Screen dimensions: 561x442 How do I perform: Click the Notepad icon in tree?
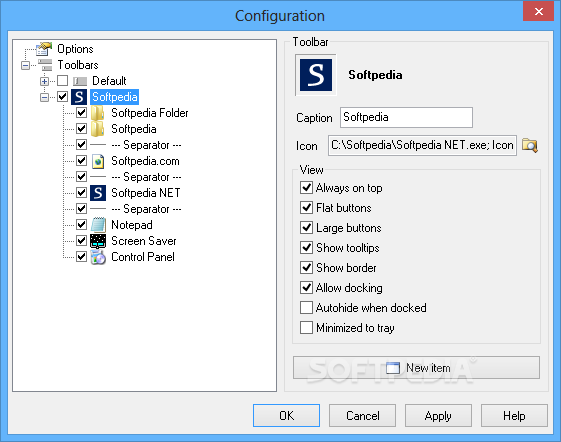point(98,225)
